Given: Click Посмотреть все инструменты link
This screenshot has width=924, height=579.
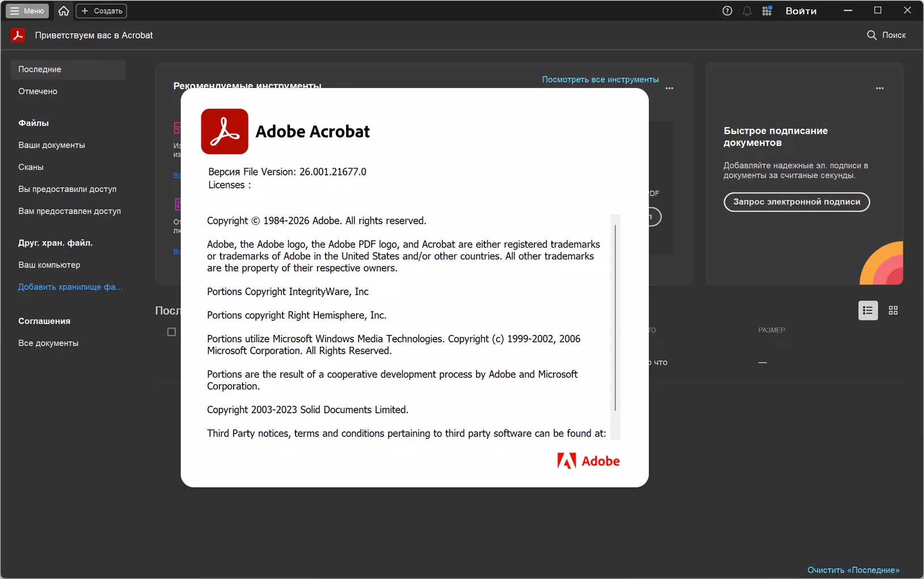Looking at the screenshot, I should coord(600,79).
